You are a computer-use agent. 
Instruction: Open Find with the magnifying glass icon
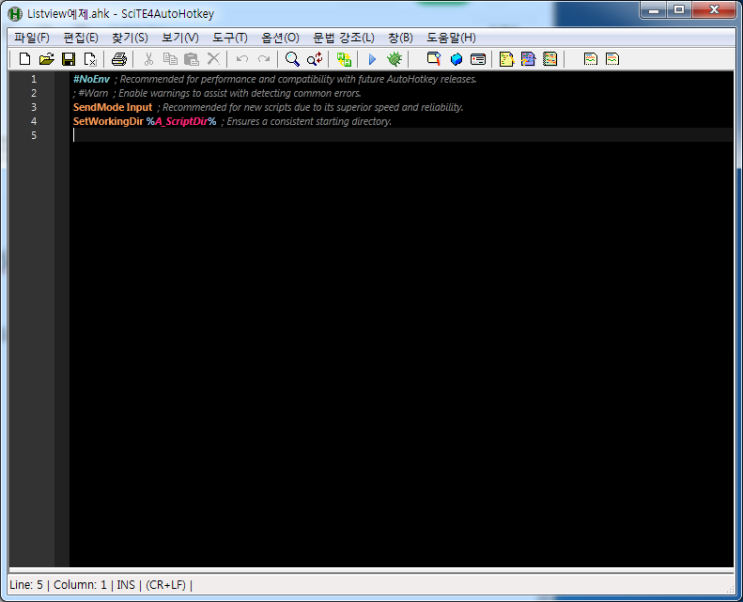(292, 59)
